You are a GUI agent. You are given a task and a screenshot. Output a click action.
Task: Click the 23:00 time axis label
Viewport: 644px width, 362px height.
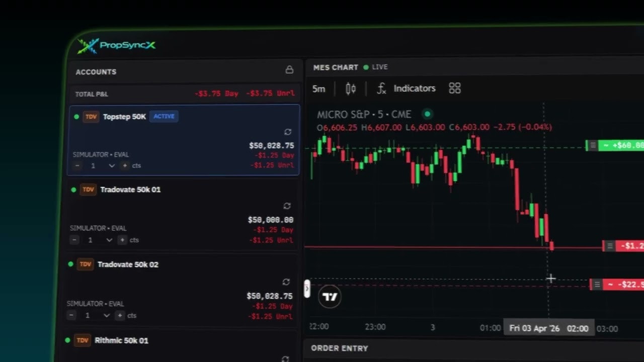pyautogui.click(x=375, y=327)
